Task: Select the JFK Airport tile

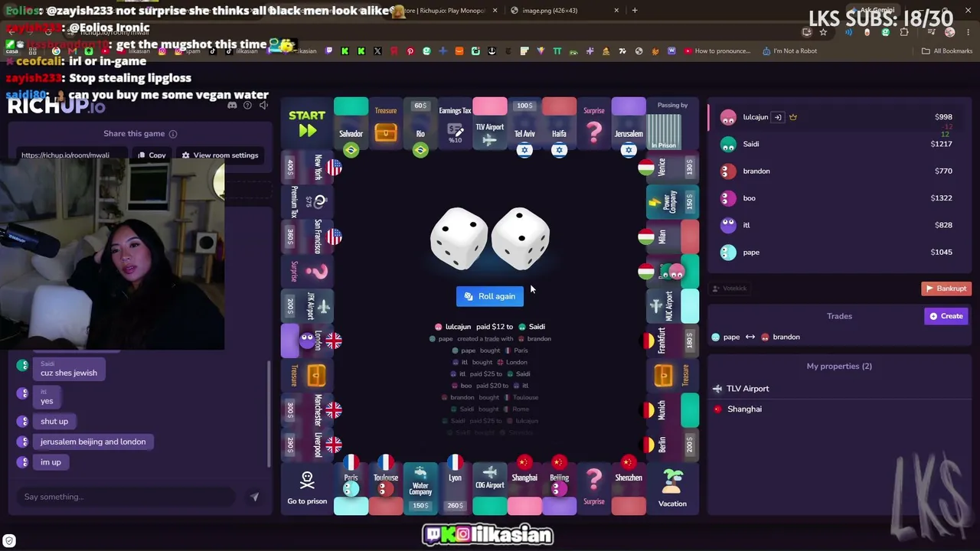Action: click(308, 306)
